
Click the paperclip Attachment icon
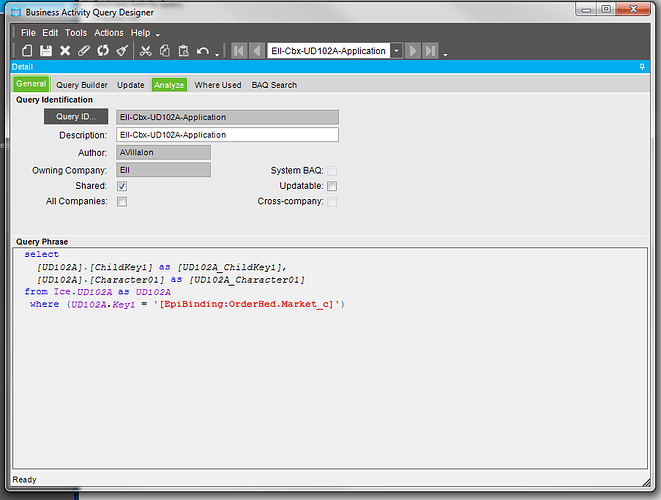tap(84, 51)
